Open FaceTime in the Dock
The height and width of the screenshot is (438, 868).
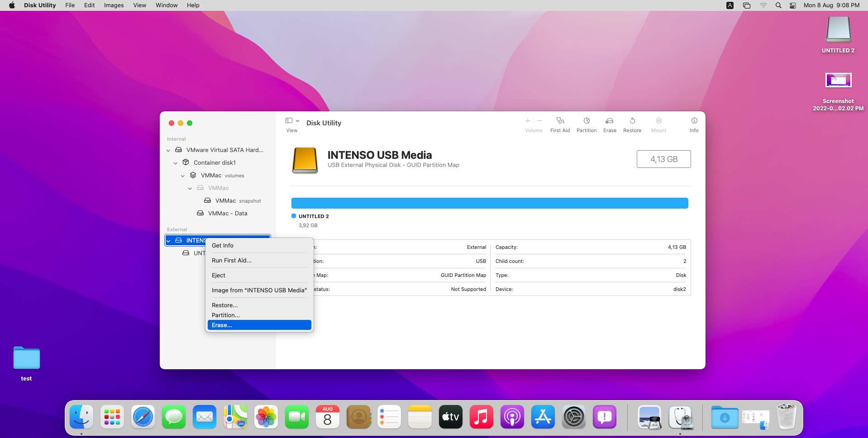297,417
